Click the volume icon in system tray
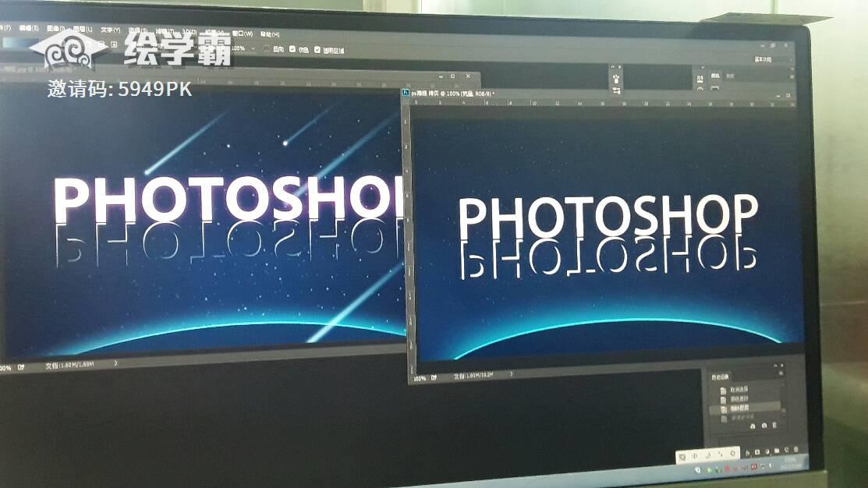The image size is (868, 488). click(x=771, y=465)
